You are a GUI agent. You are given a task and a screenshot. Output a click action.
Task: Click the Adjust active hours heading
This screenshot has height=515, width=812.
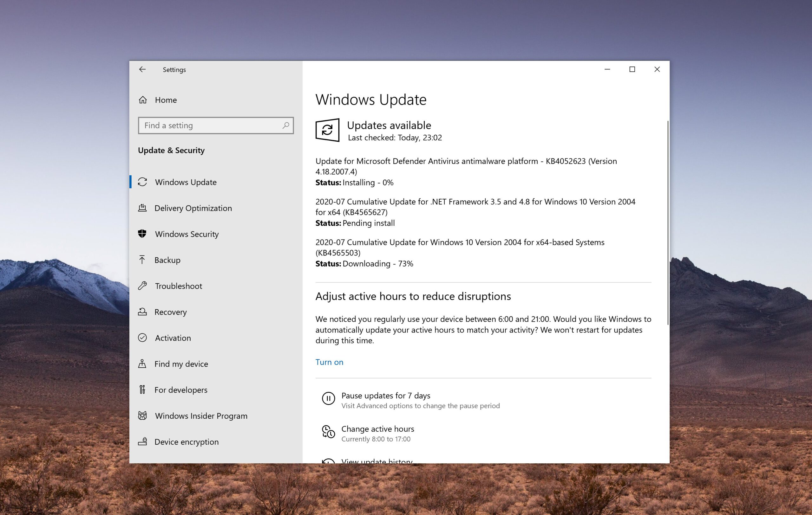click(x=413, y=296)
